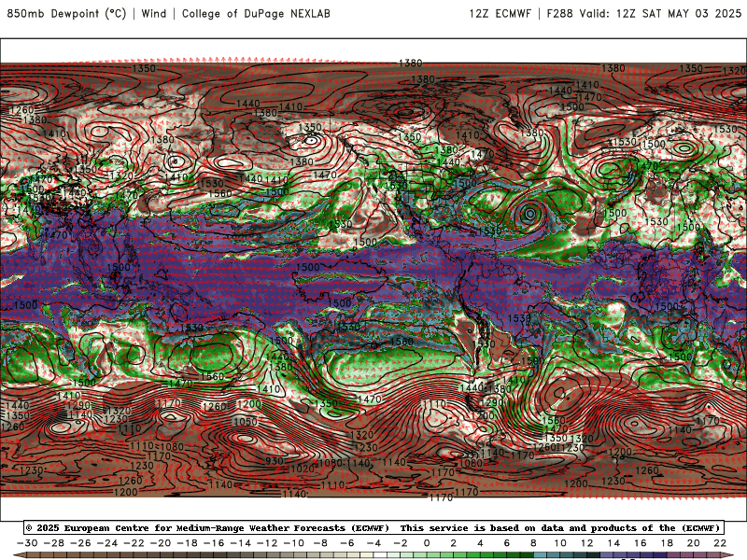Click the '-20' legend value

[161, 543]
